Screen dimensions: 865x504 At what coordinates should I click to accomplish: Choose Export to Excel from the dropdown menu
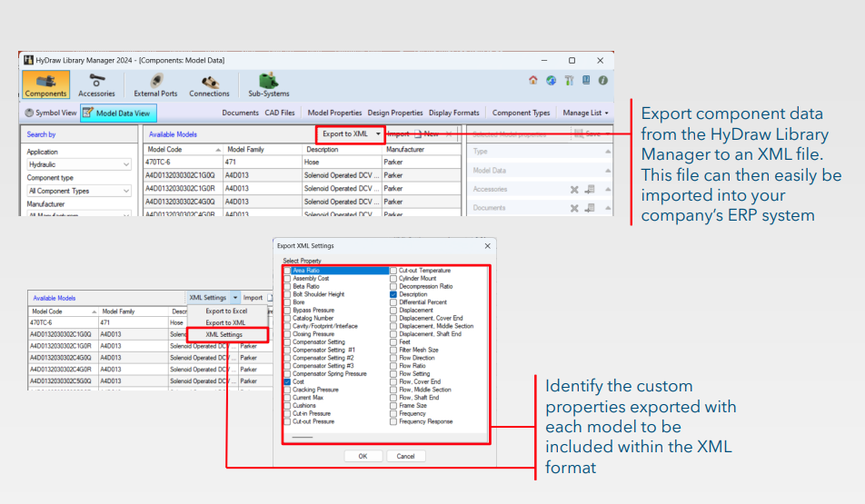[x=227, y=311]
